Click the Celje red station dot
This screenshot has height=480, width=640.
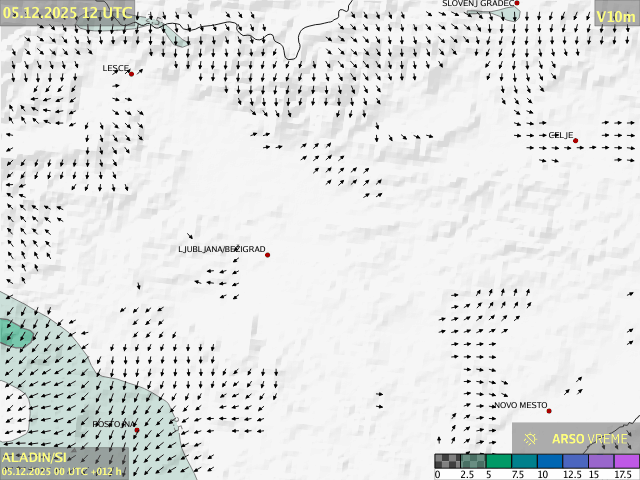pyautogui.click(x=576, y=141)
